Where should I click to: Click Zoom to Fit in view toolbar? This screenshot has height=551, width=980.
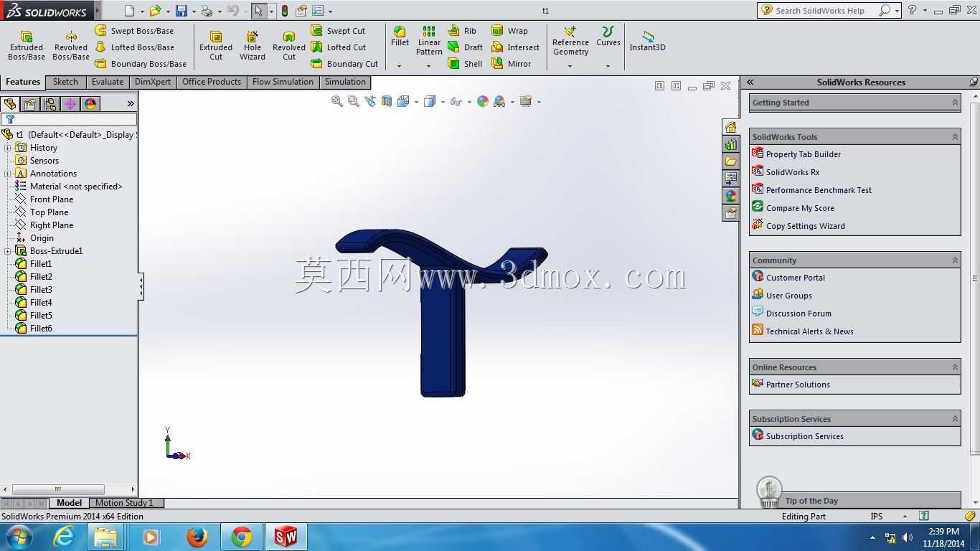click(336, 102)
